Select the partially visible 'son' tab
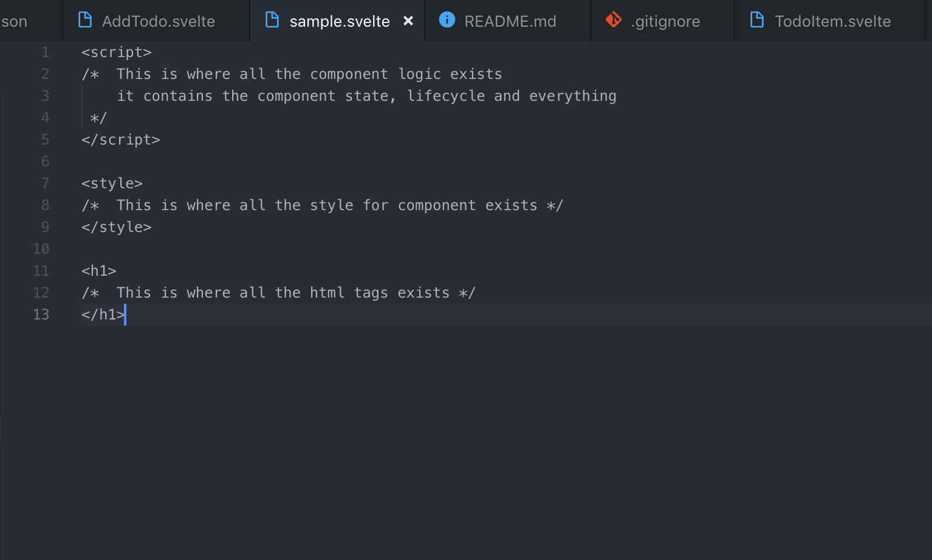932x560 pixels. [x=15, y=21]
